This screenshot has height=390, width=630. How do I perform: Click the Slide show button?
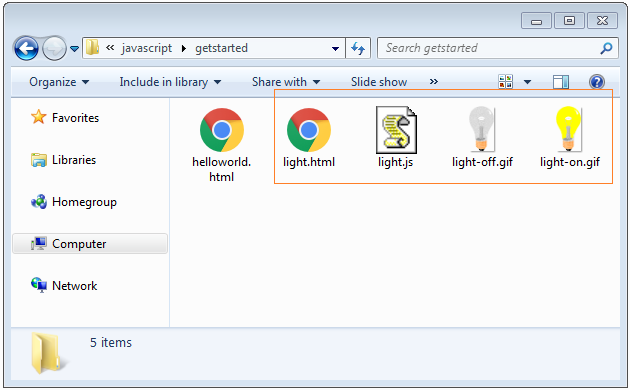[x=379, y=82]
